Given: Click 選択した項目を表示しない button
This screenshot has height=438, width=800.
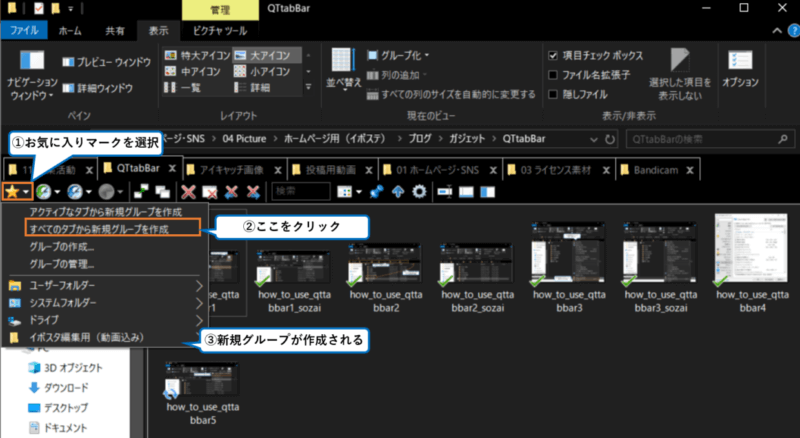Looking at the screenshot, I should point(680,75).
